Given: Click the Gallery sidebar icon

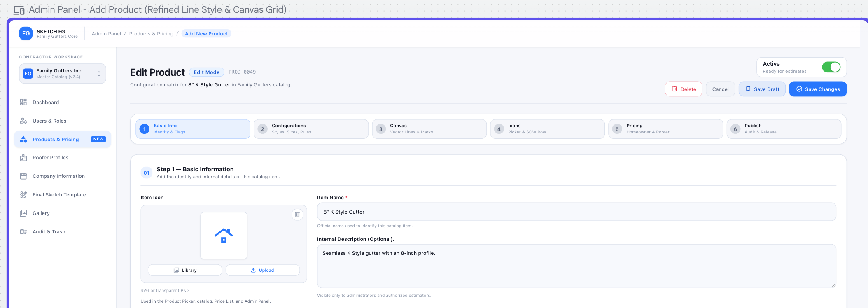Looking at the screenshot, I should [x=23, y=213].
